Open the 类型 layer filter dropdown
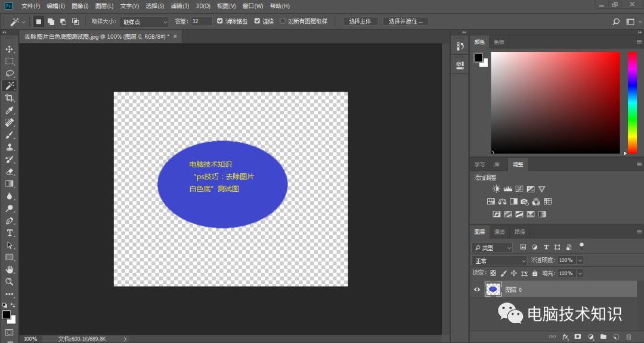The image size is (644, 343). pyautogui.click(x=493, y=248)
